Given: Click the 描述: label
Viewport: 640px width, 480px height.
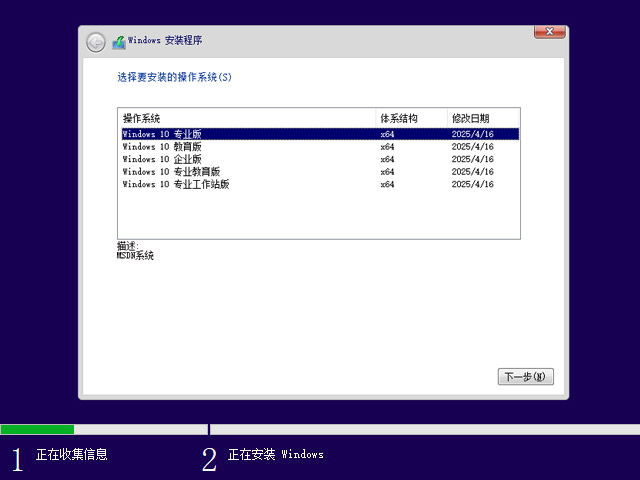Looking at the screenshot, I should pos(128,246).
